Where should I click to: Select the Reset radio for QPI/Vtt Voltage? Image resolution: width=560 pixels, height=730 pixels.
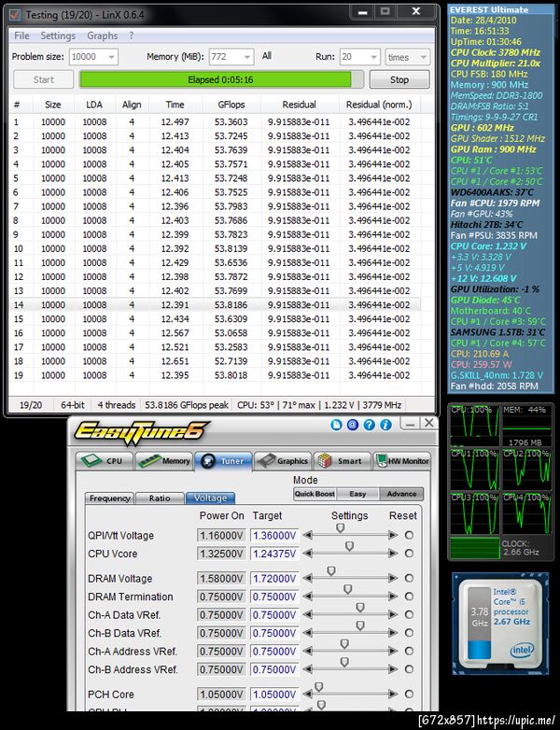tap(409, 536)
